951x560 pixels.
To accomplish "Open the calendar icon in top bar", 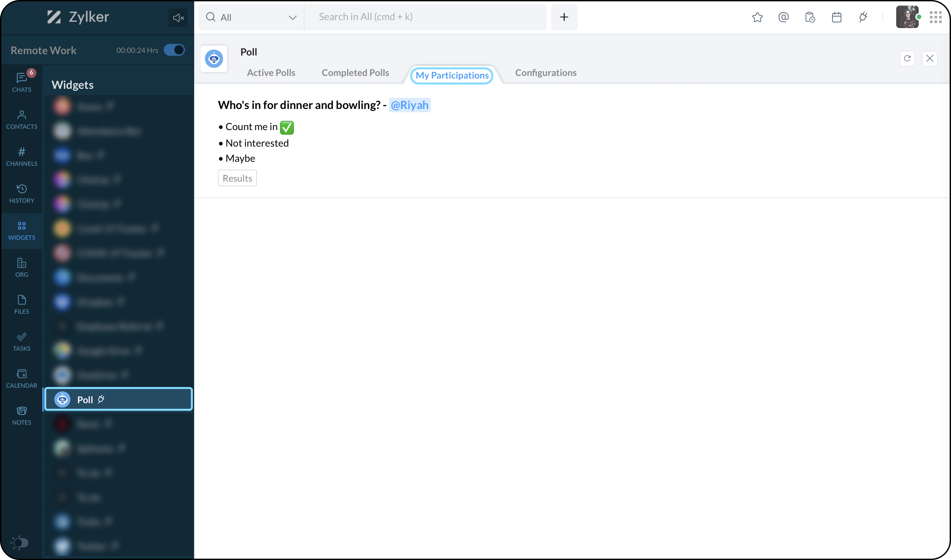I will [x=836, y=17].
